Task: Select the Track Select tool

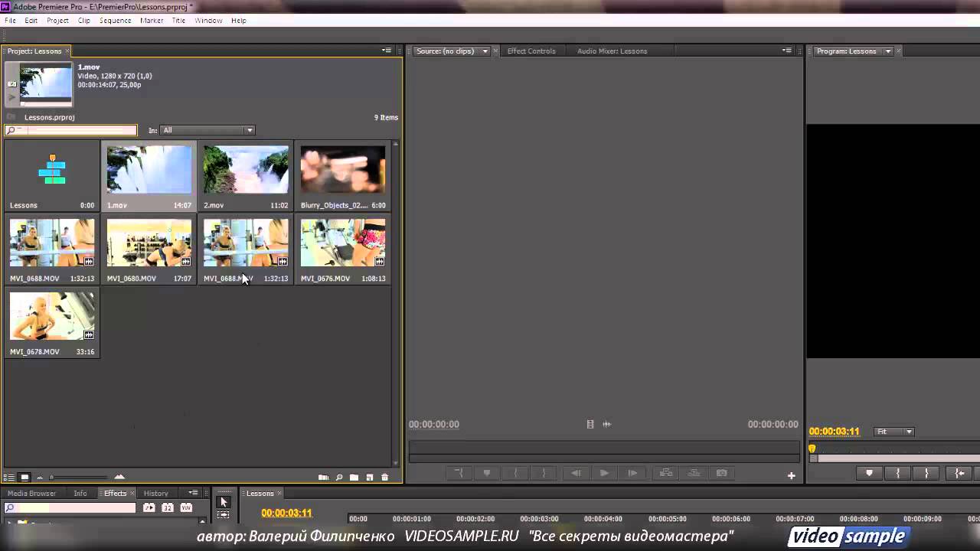Action: (x=224, y=515)
